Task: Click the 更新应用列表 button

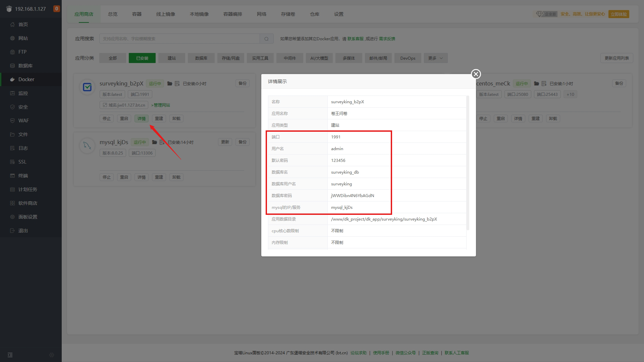Action: point(617,58)
